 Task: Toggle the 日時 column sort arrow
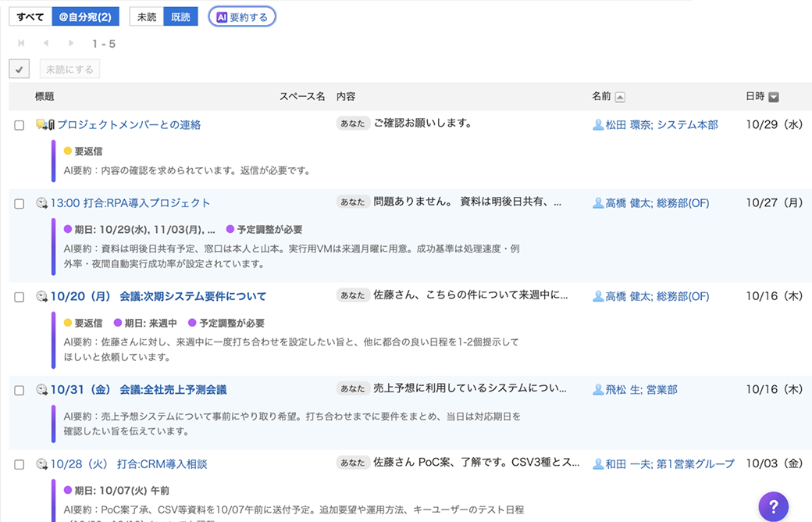(x=774, y=97)
